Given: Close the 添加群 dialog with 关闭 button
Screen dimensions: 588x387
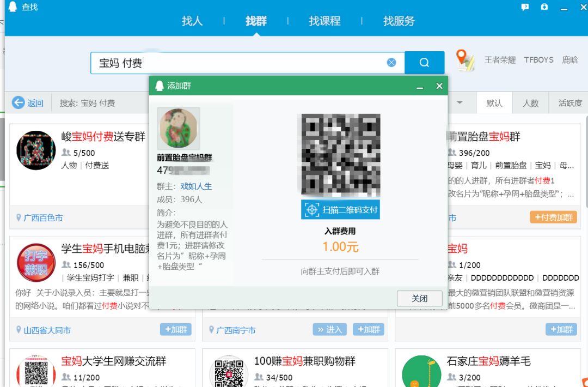Looking at the screenshot, I should click(420, 298).
